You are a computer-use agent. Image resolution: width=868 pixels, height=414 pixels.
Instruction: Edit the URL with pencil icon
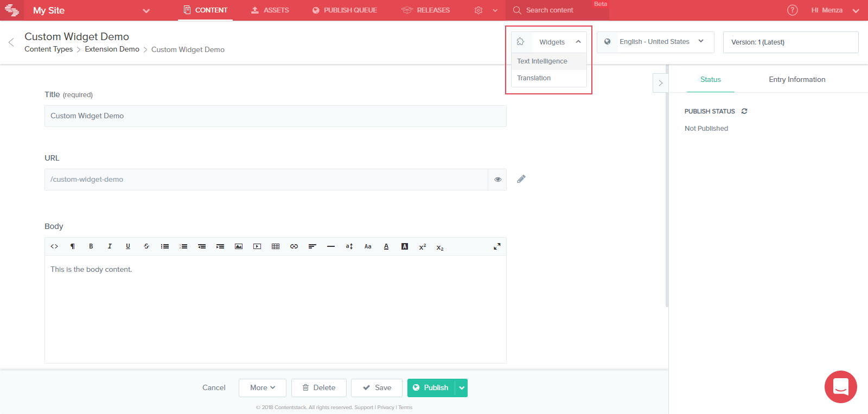521,179
